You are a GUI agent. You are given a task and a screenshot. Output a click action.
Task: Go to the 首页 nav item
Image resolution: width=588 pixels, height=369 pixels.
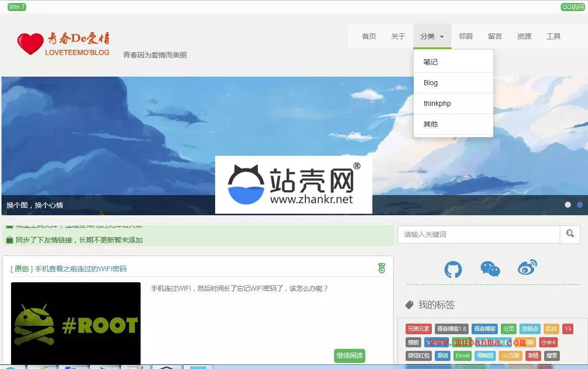pyautogui.click(x=369, y=36)
